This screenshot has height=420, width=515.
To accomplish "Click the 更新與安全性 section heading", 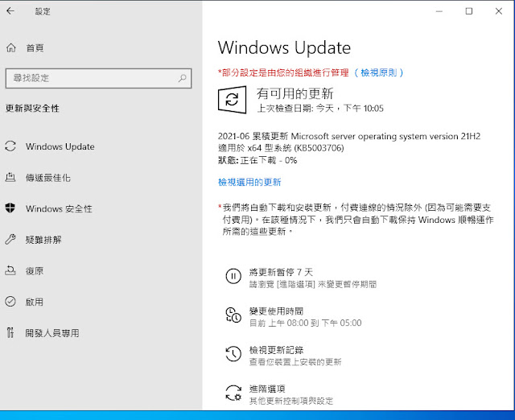I will [x=32, y=109].
